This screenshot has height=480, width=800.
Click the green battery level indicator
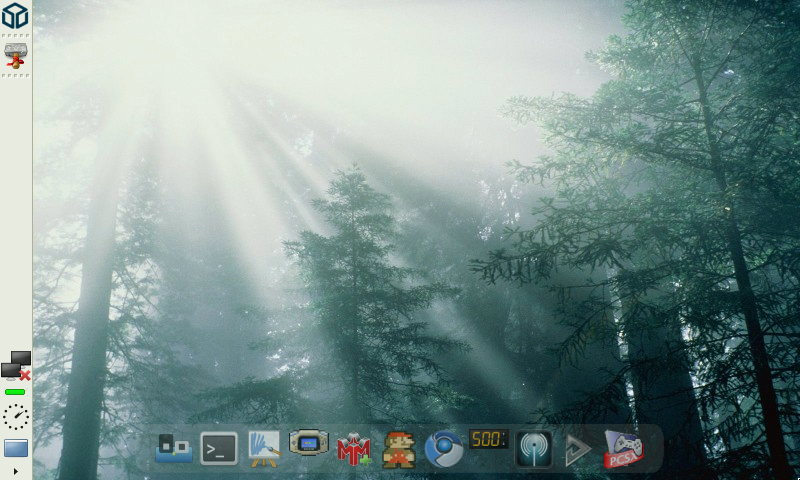(x=15, y=391)
